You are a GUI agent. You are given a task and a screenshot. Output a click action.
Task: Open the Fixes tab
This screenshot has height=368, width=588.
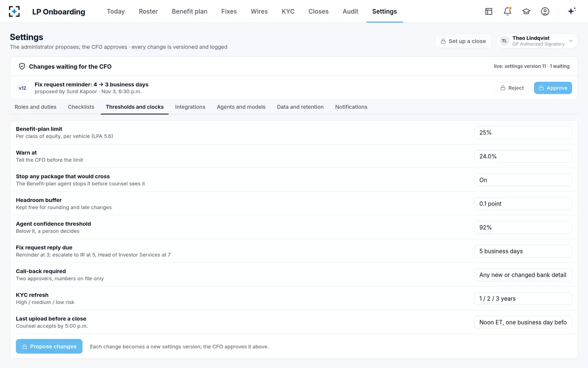(x=229, y=11)
